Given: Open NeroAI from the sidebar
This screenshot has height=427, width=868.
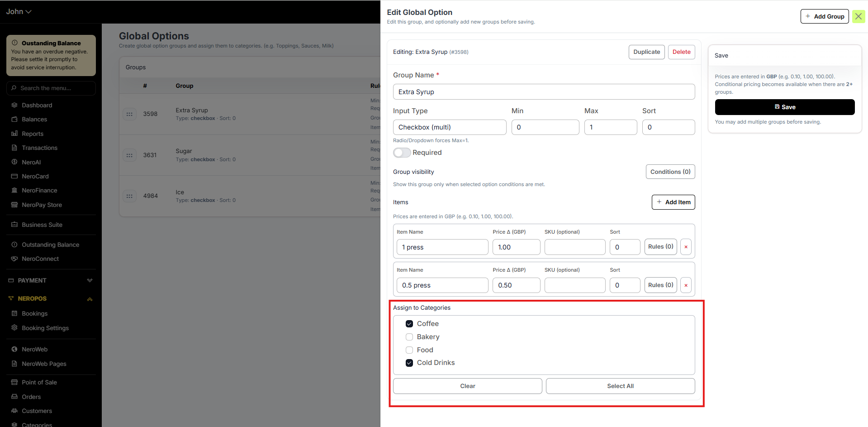Looking at the screenshot, I should 31,162.
